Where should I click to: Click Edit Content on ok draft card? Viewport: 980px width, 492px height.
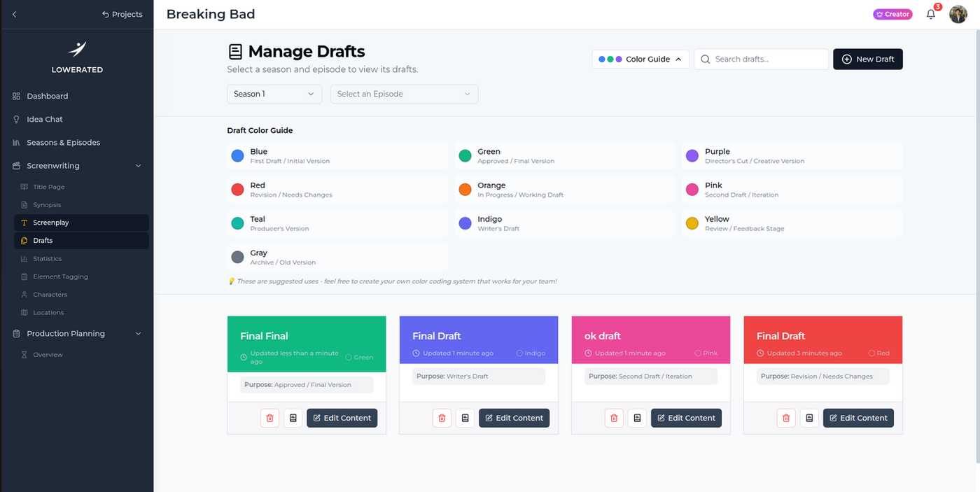tap(687, 418)
